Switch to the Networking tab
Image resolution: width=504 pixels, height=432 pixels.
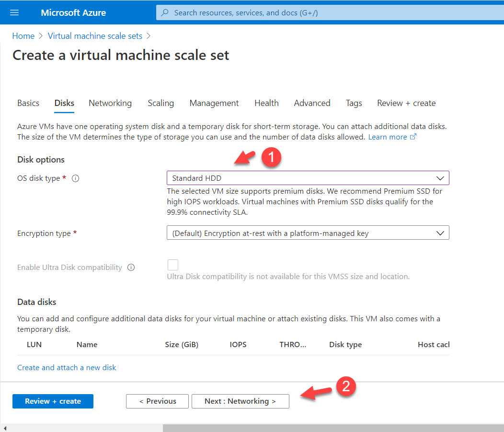tap(110, 103)
